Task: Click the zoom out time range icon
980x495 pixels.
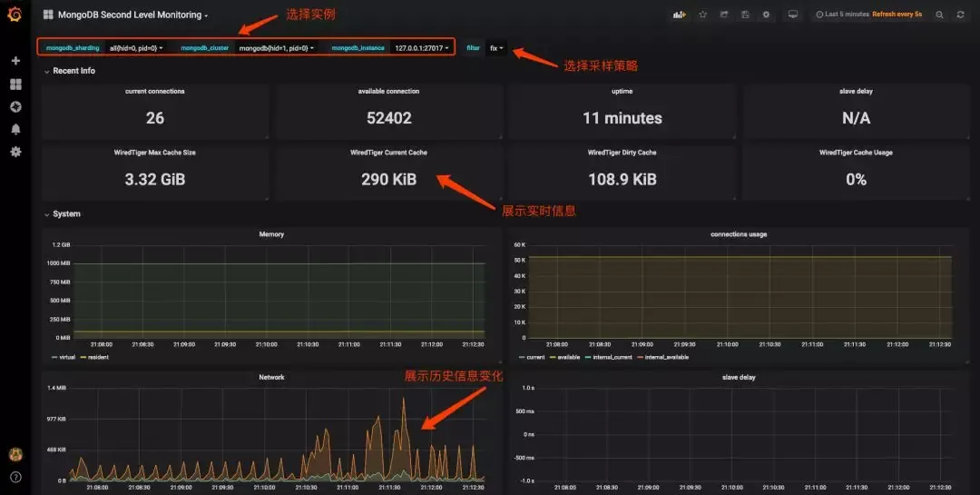Action: 939,15
